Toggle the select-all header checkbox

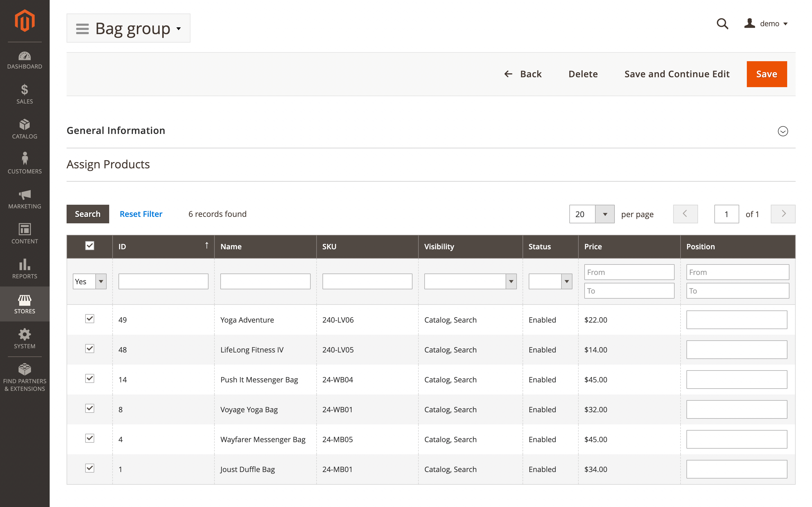(x=89, y=246)
